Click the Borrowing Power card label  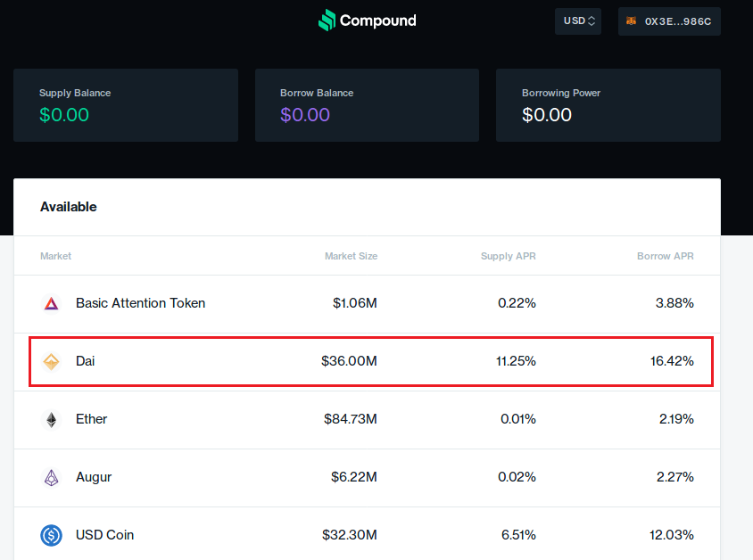point(561,93)
